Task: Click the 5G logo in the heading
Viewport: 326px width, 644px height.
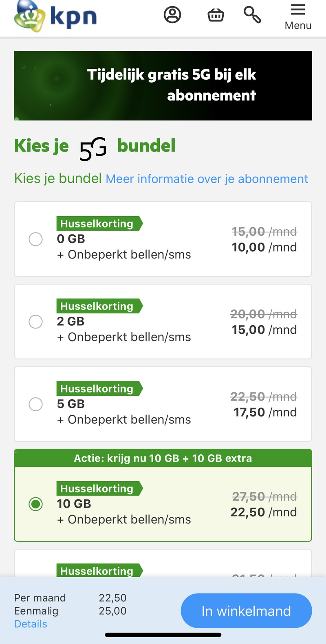Action: tap(93, 149)
